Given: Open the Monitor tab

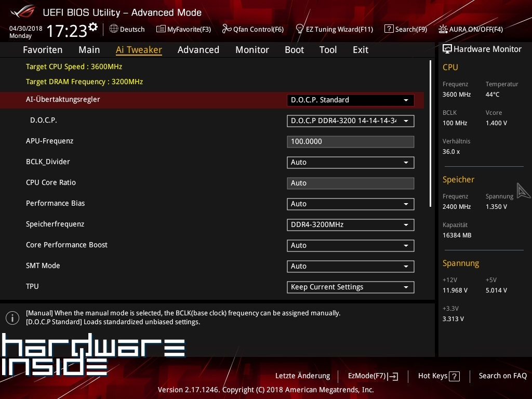Looking at the screenshot, I should coord(252,50).
